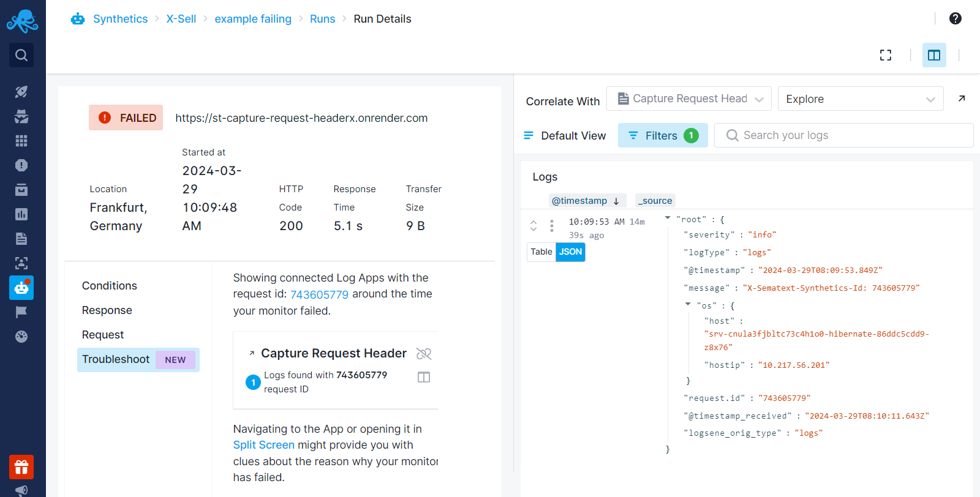
Task: Toggle fullscreen mode icon
Action: coord(886,55)
